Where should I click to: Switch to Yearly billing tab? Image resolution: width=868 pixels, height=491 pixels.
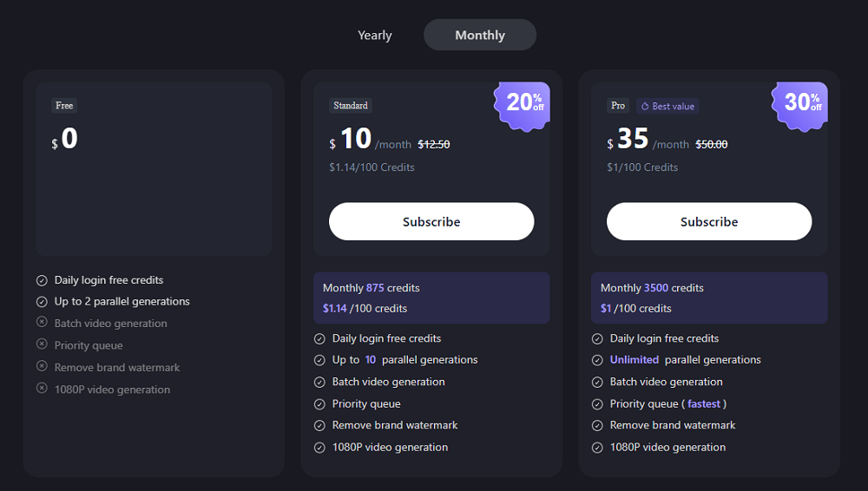coord(375,36)
